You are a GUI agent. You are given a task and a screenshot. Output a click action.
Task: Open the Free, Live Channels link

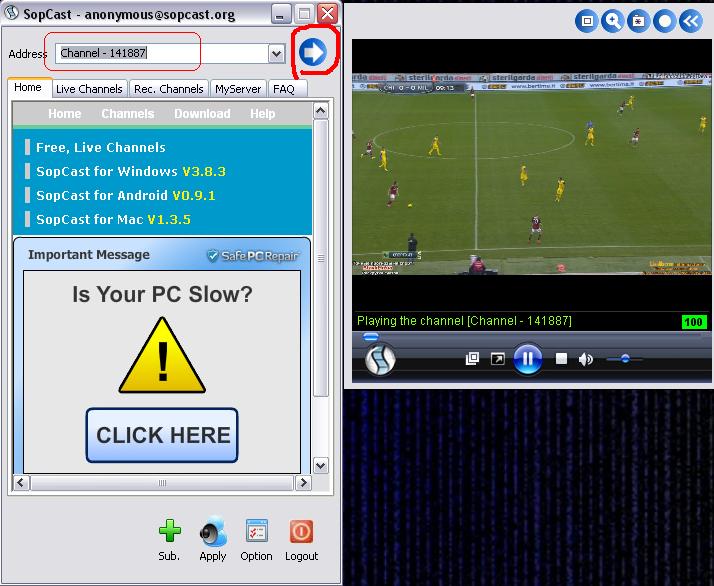(x=101, y=148)
